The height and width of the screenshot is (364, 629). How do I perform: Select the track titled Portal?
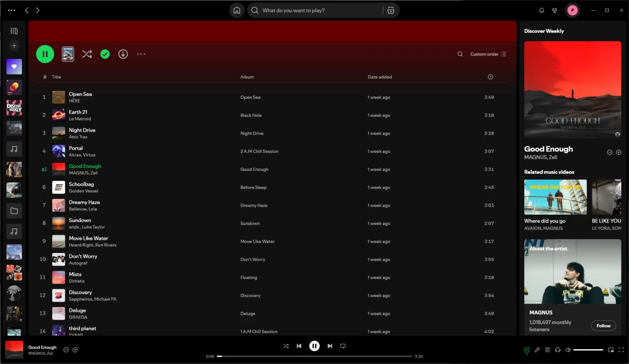(x=76, y=148)
